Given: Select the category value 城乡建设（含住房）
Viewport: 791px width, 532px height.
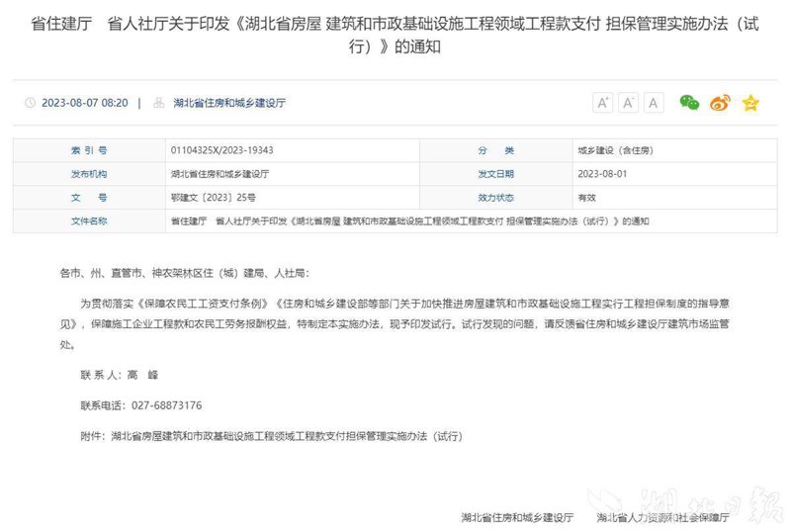Looking at the screenshot, I should [615, 150].
